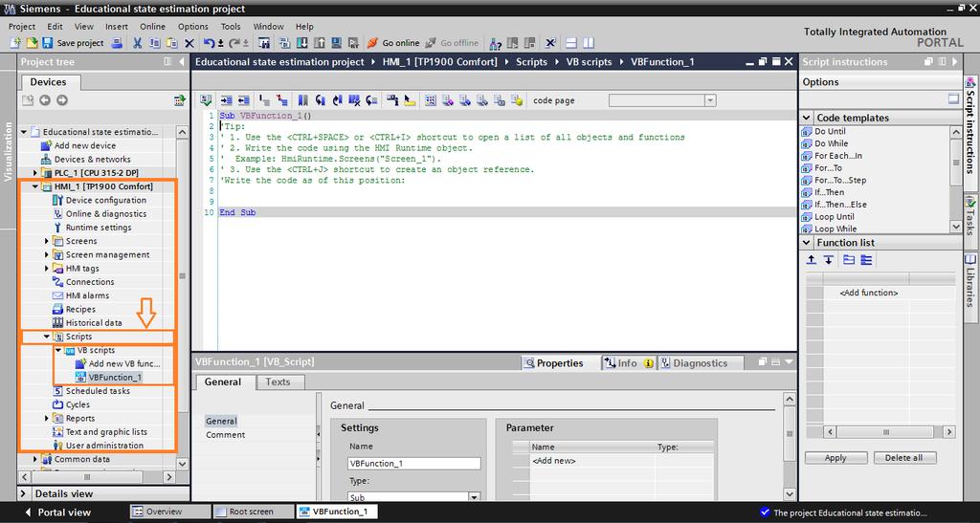Select Comment in the properties navigation

[225, 435]
